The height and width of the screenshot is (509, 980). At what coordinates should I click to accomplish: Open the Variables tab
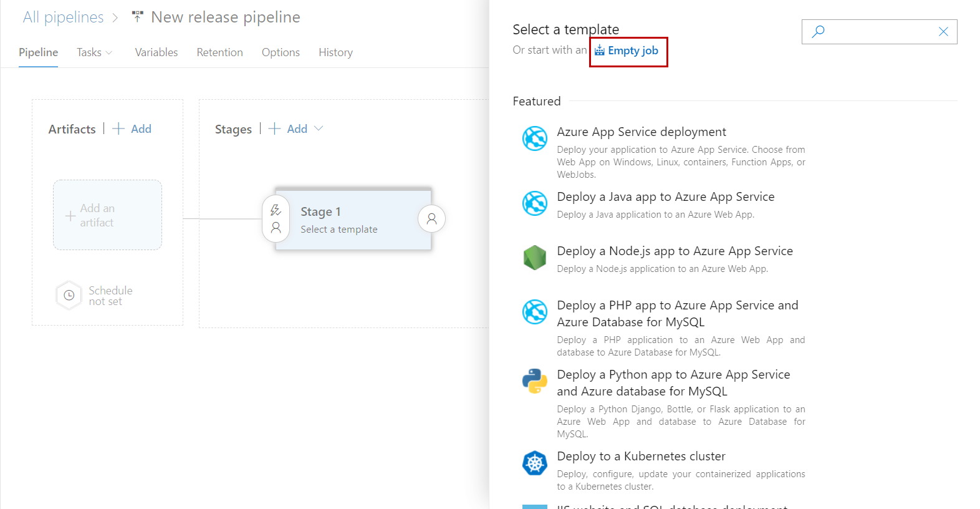[x=156, y=52]
